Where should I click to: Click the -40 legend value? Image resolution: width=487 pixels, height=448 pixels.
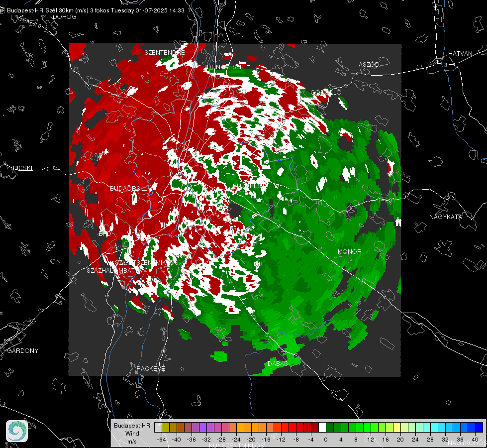click(177, 440)
